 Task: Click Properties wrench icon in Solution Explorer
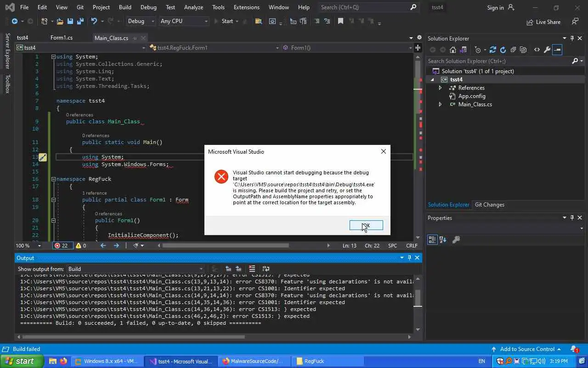[547, 50]
